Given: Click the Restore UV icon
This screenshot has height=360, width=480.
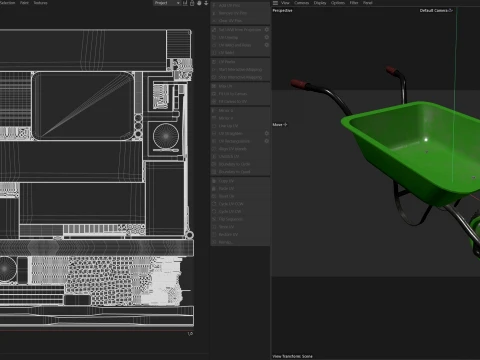Looking at the screenshot, I should (x=214, y=234).
